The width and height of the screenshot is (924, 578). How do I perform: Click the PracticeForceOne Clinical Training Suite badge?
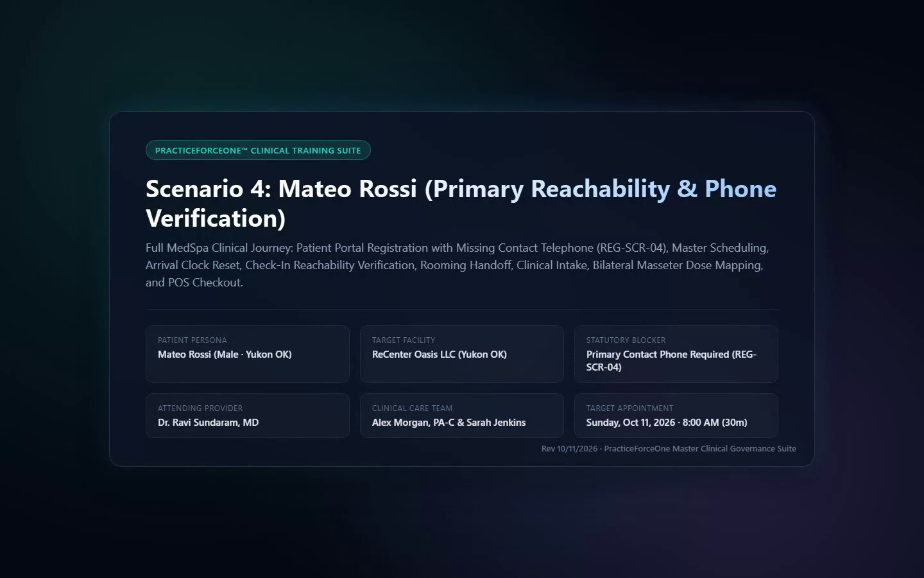coord(258,150)
